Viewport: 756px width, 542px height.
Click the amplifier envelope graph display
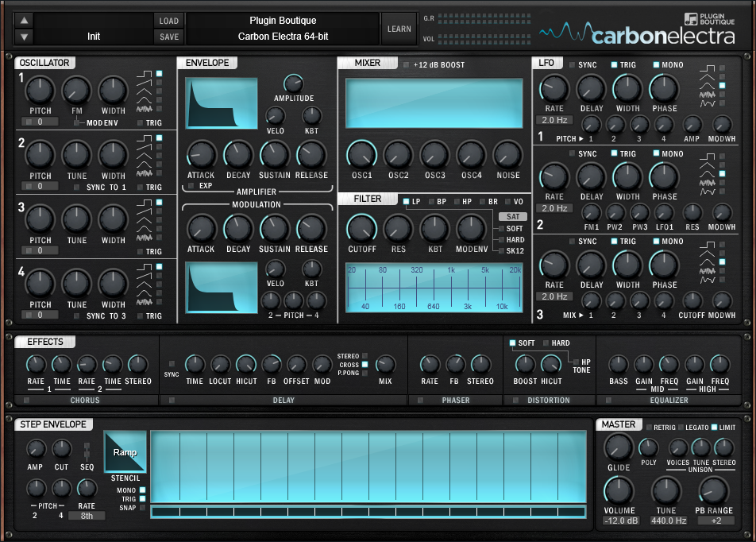pyautogui.click(x=222, y=103)
